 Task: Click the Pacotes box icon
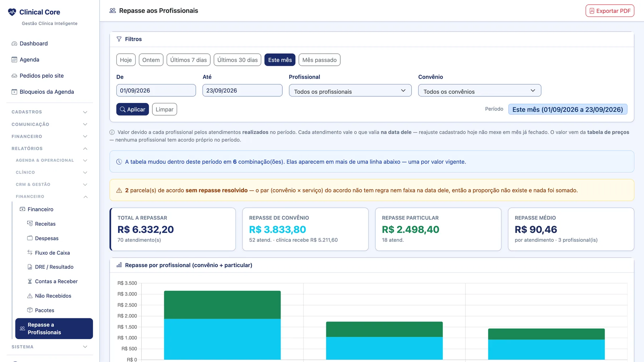click(30, 310)
